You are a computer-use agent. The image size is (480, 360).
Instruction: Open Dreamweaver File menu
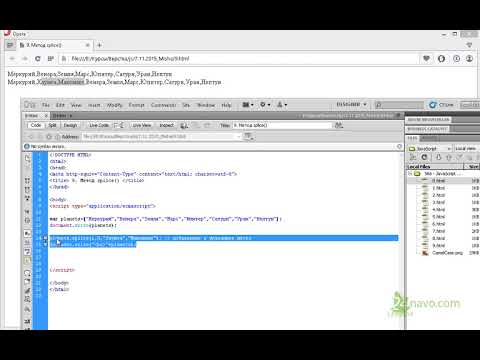tap(46, 105)
